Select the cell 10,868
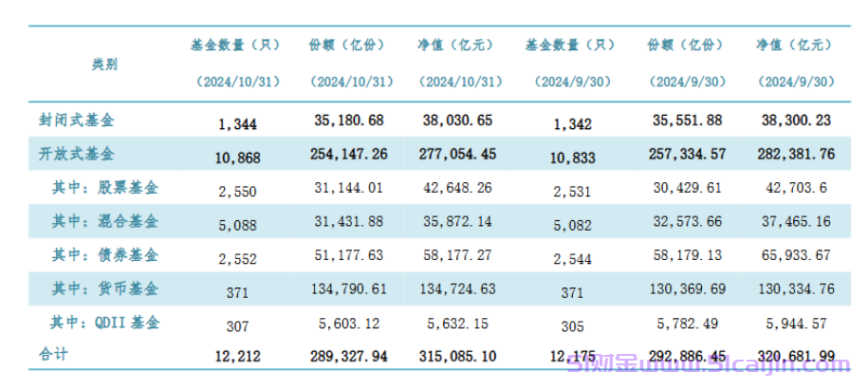868x391 pixels. (237, 158)
